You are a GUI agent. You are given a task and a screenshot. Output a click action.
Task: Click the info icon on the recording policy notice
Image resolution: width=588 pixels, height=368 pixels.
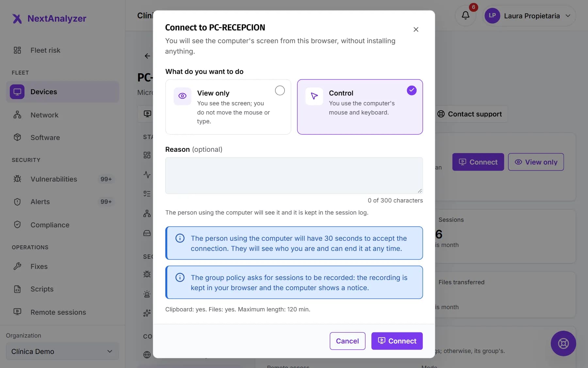point(180,277)
